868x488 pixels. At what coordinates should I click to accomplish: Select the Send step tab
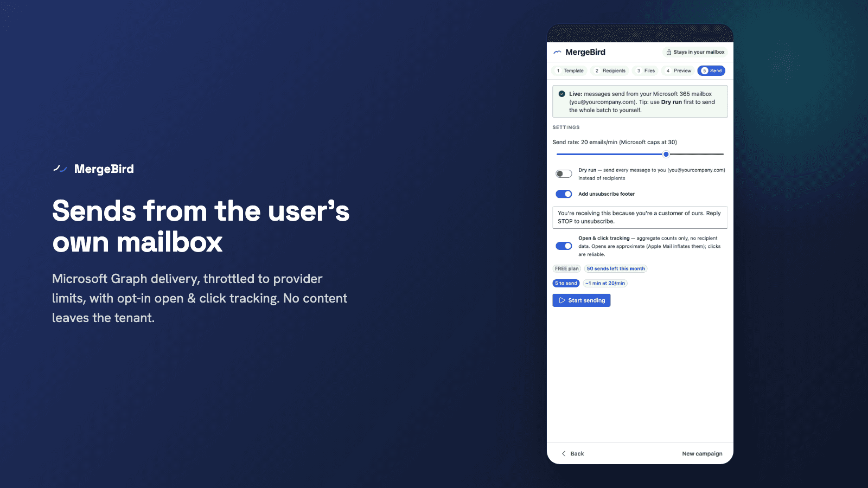711,70
